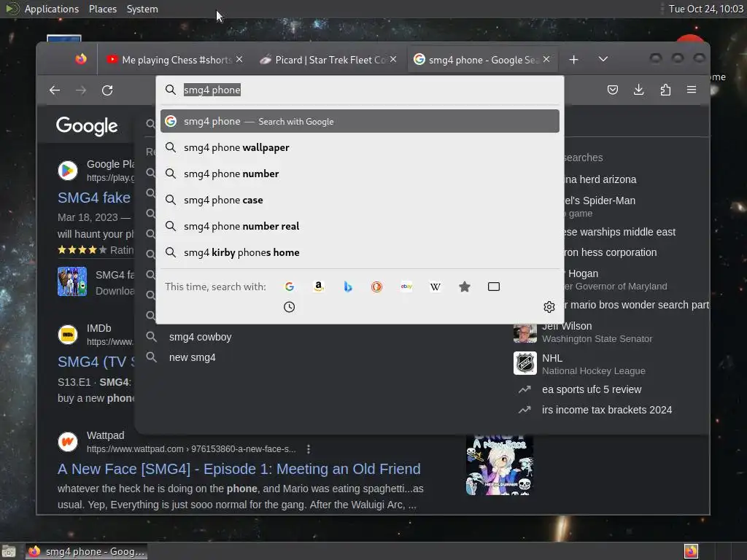747x560 pixels.
Task: Click the address bar with smg4 phone
Action: click(x=360, y=90)
